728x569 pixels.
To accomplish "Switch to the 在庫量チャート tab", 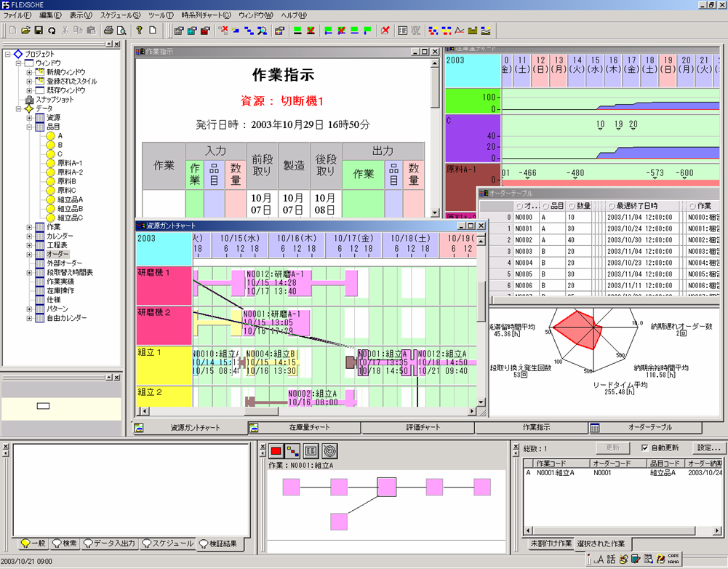I will [304, 428].
